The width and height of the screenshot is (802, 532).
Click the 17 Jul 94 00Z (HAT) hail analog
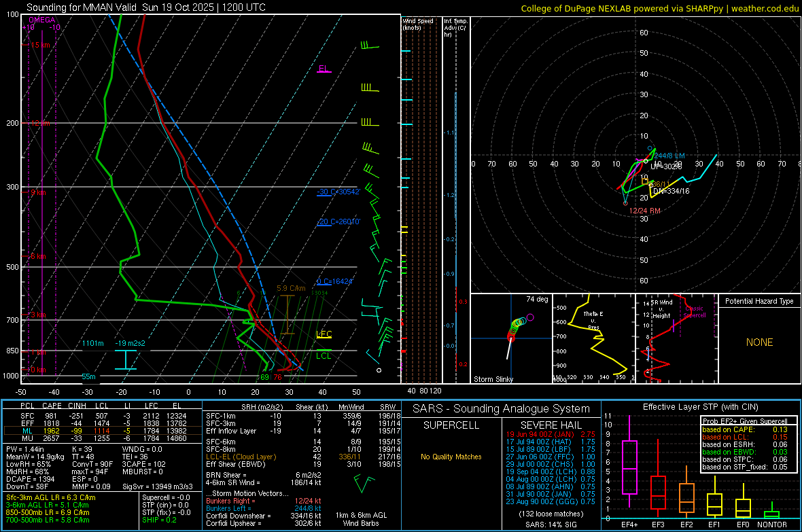tap(551, 442)
